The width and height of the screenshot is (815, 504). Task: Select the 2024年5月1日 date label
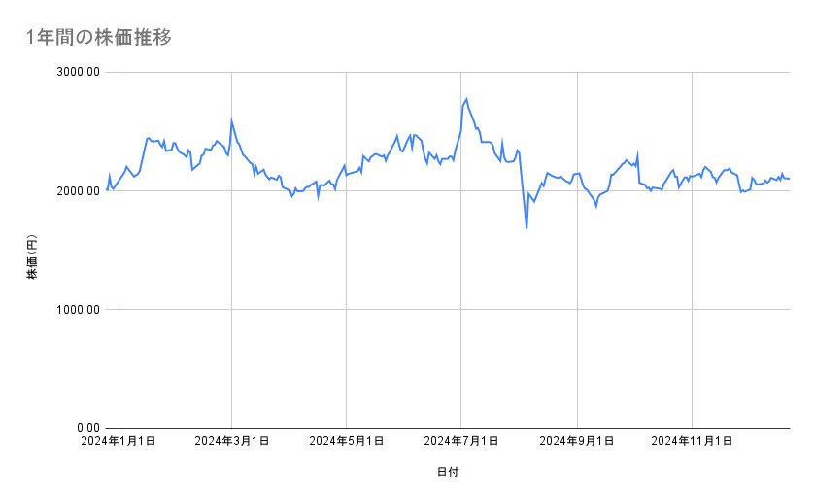click(x=347, y=441)
